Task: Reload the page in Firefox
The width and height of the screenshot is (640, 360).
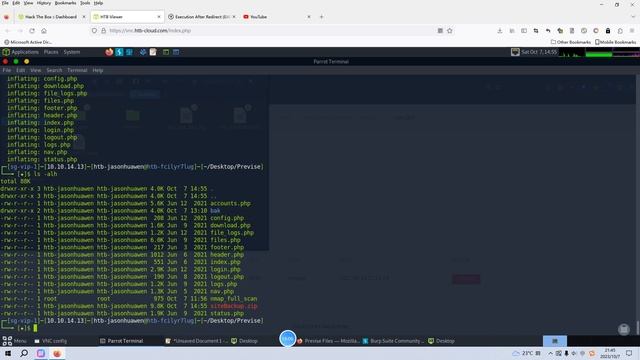Action: (x=32, y=31)
